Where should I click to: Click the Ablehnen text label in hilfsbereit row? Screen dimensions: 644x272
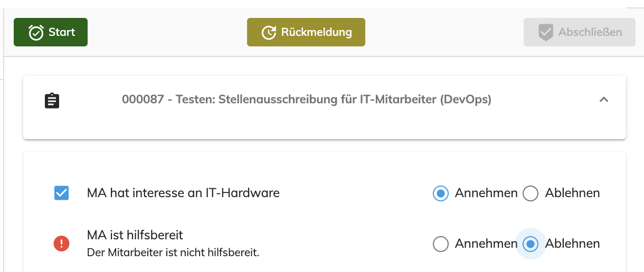(x=572, y=244)
